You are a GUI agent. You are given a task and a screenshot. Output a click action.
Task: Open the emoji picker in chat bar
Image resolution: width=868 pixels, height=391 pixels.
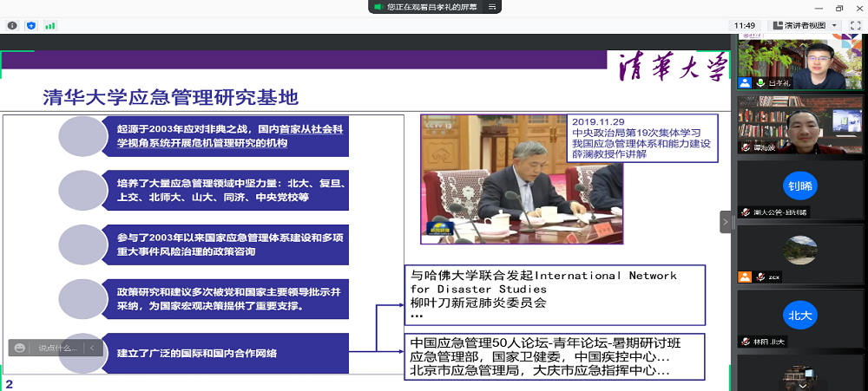click(19, 348)
